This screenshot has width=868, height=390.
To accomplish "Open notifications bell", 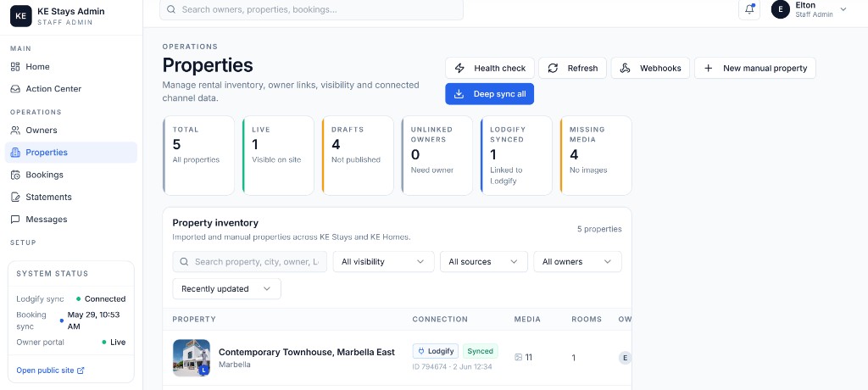I will (x=749, y=9).
